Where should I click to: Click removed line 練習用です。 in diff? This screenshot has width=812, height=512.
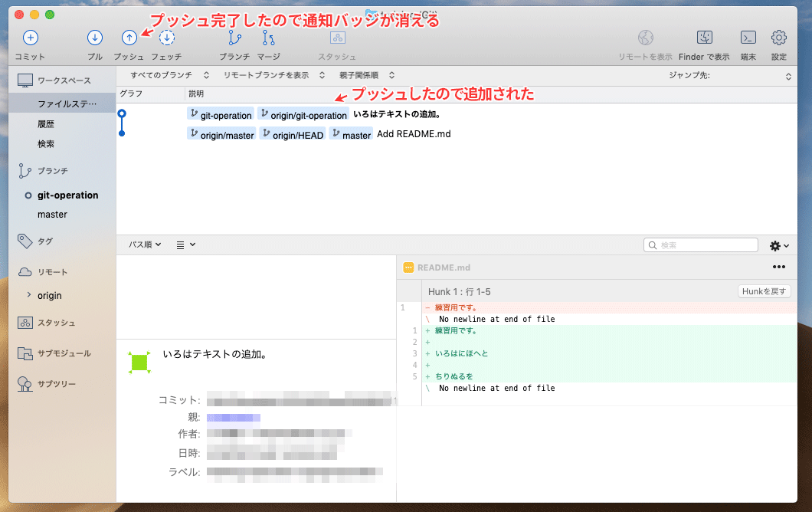point(456,308)
